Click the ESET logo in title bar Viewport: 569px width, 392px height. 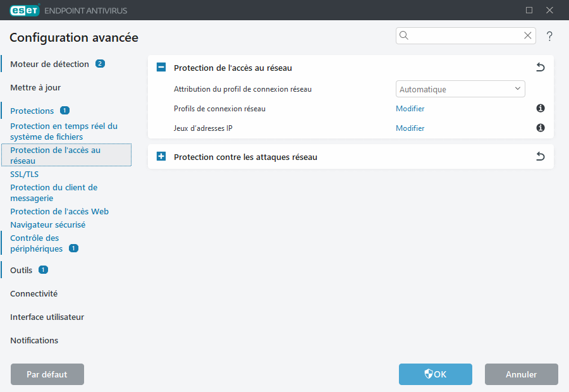coord(25,10)
